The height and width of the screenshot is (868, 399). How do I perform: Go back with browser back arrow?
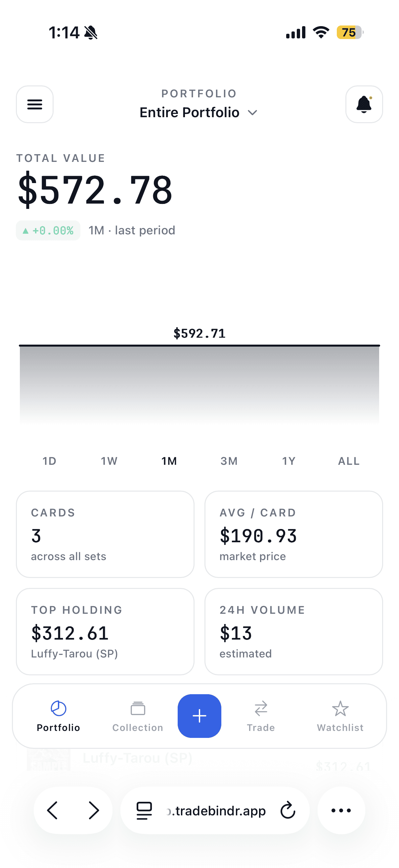point(53,810)
